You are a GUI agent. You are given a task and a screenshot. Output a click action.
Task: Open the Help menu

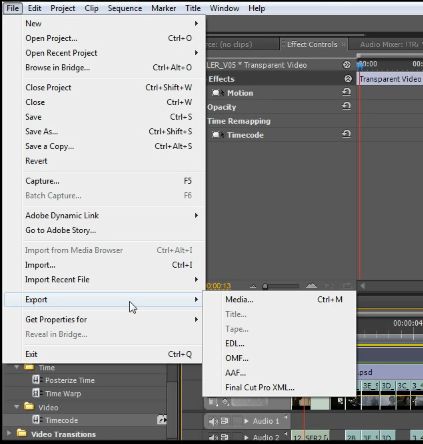(x=257, y=8)
